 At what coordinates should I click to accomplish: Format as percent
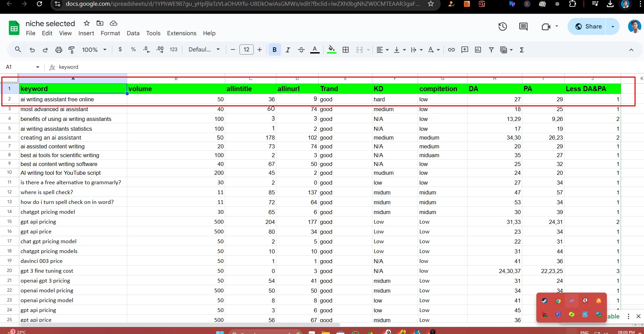click(x=133, y=49)
